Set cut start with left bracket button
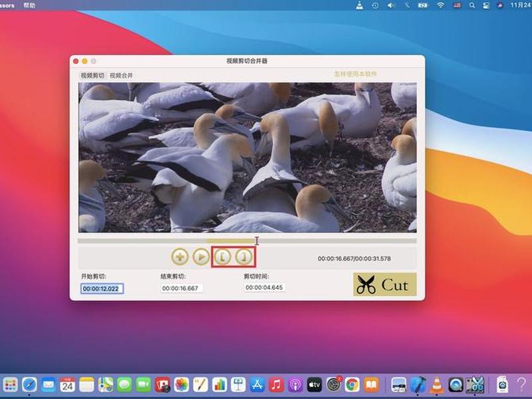The image size is (532, 399). tap(223, 257)
